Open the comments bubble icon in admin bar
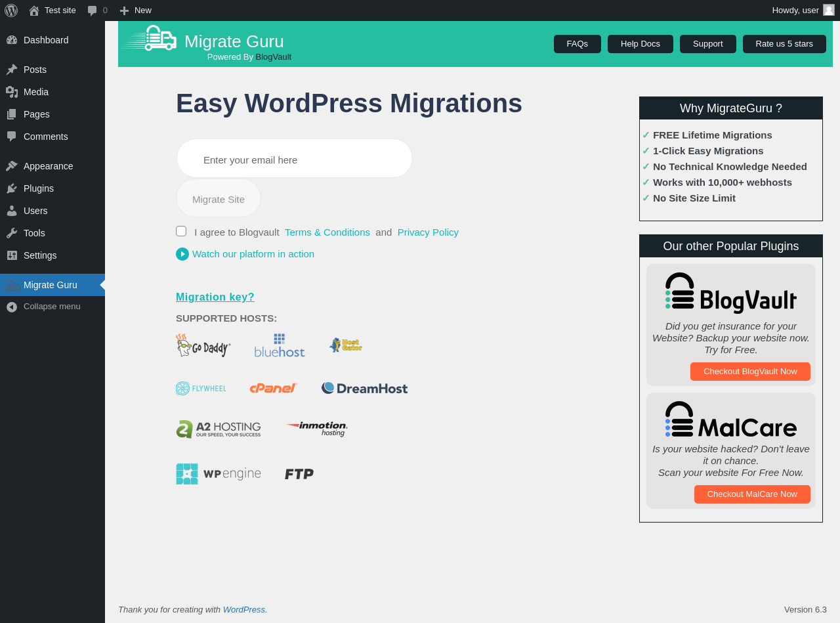 [x=93, y=11]
